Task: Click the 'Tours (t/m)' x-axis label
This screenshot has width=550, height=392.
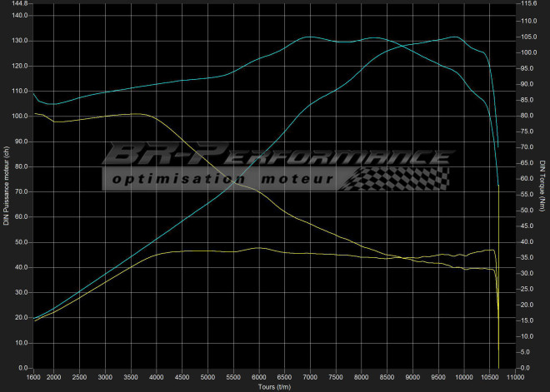Action: click(x=276, y=386)
